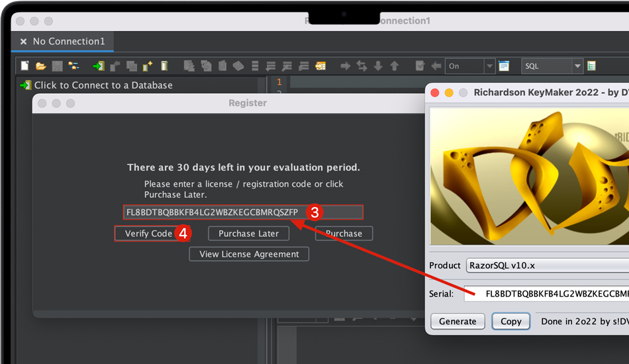Viewport: 629px width, 364px height.
Task: Click the up arrow toolbar icon
Action: tap(395, 66)
